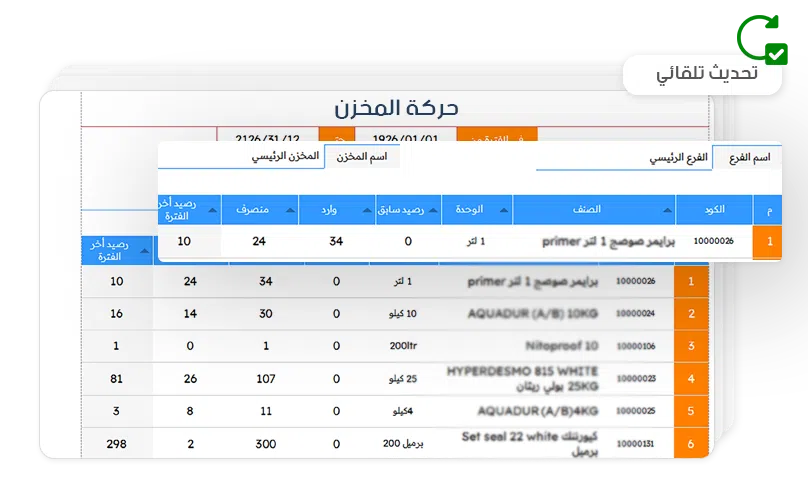Screen dimensions: 808x488
Task: Click code 10000024
Action: 635,313
